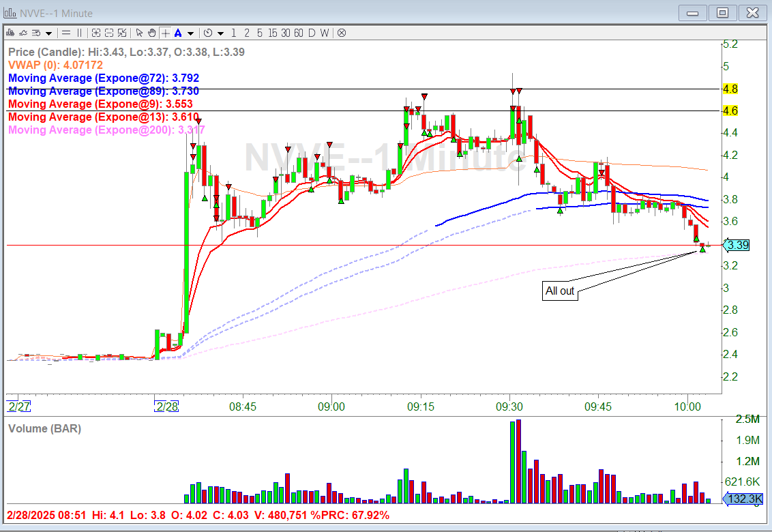The height and width of the screenshot is (532, 772).
Task: Click the current price 3.39 tag
Action: 737,245
